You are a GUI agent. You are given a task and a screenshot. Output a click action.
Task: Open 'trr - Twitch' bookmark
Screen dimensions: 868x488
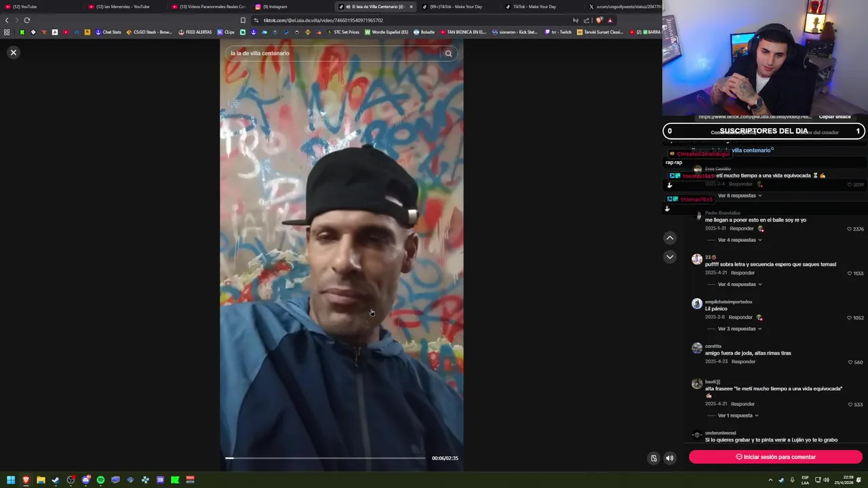[558, 32]
